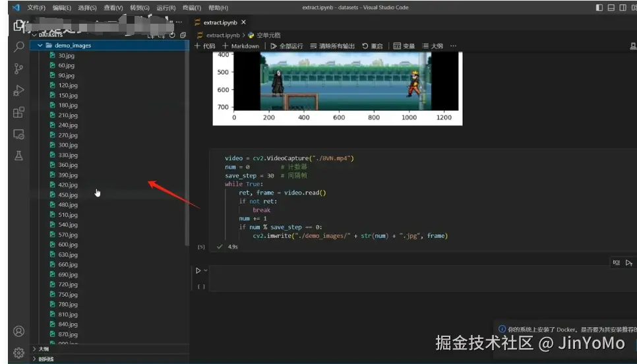This screenshot has height=364, width=637.
Task: Open the 编辑(E) menu
Action: pos(62,8)
